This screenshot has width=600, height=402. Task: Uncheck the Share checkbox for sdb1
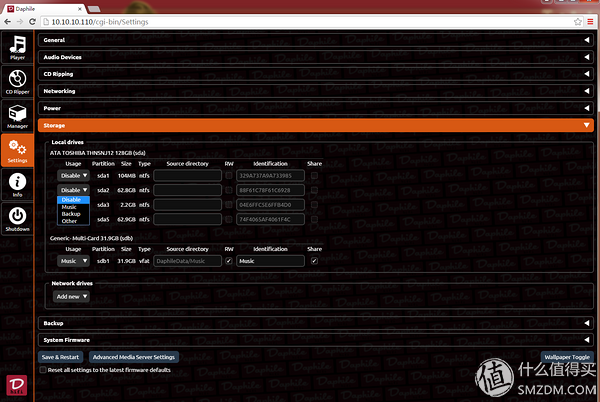[x=314, y=261]
